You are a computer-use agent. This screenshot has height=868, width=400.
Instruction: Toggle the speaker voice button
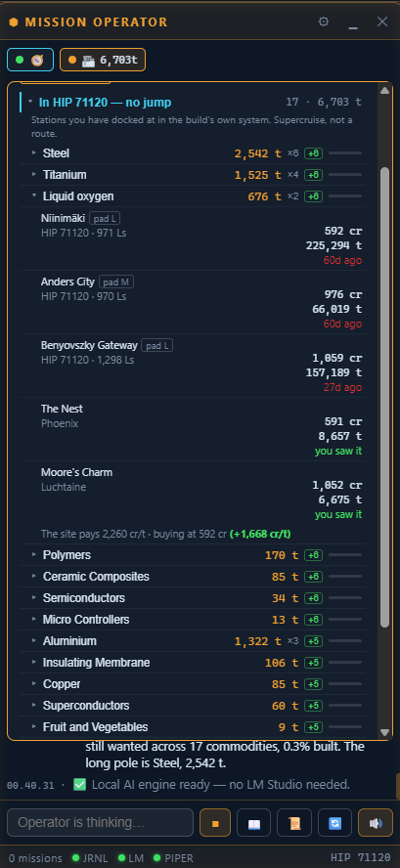[376, 823]
